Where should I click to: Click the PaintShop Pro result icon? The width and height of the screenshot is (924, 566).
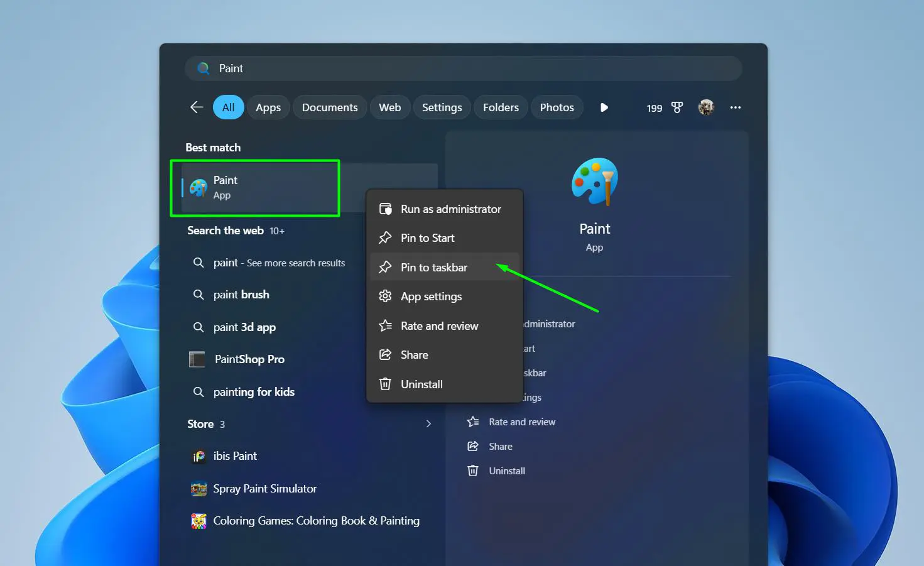point(197,359)
